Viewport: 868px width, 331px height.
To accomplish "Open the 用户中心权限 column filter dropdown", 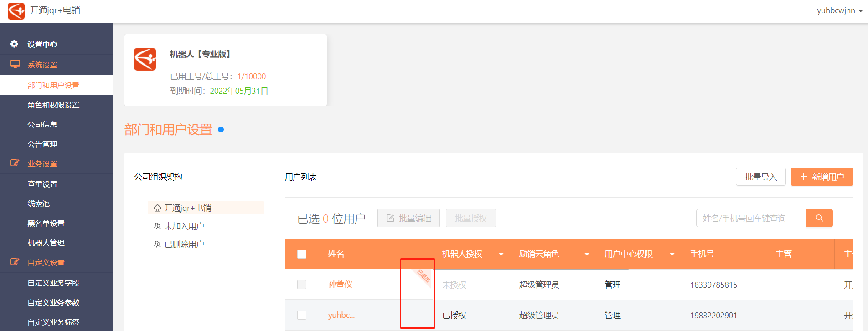I will coord(672,254).
